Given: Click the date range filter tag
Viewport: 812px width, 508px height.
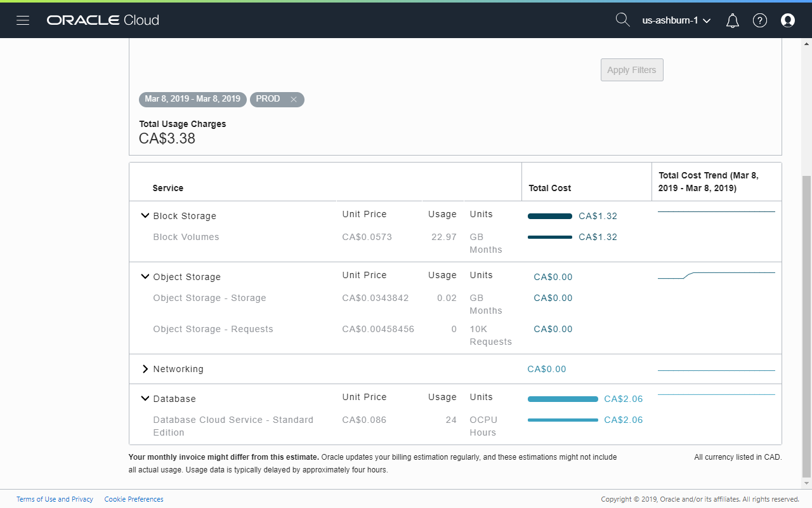Looking at the screenshot, I should 193,99.
